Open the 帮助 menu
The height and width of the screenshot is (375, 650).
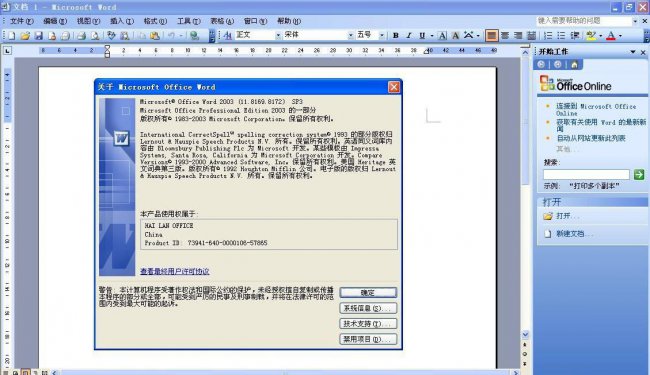pos(289,21)
